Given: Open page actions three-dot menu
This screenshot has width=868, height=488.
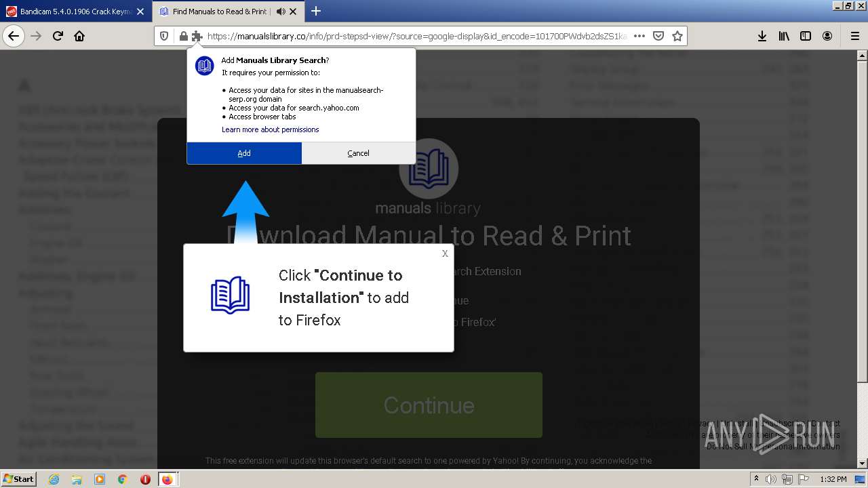Looking at the screenshot, I should point(639,36).
